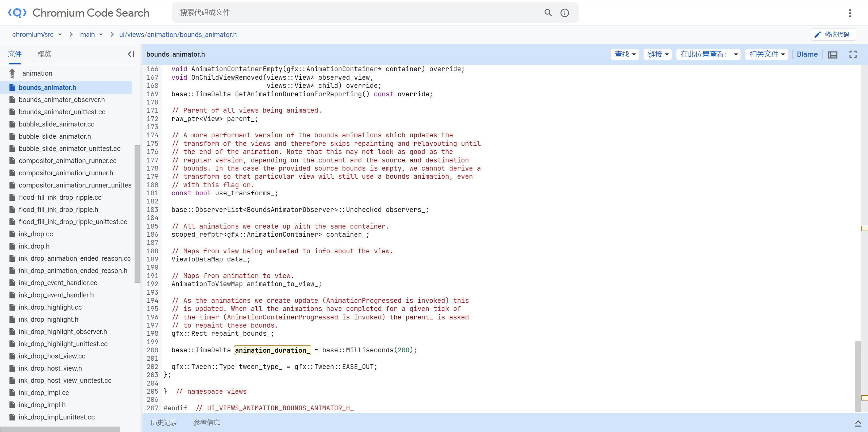The image size is (868, 432).
Task: Click the 相关文件 button
Action: (766, 54)
